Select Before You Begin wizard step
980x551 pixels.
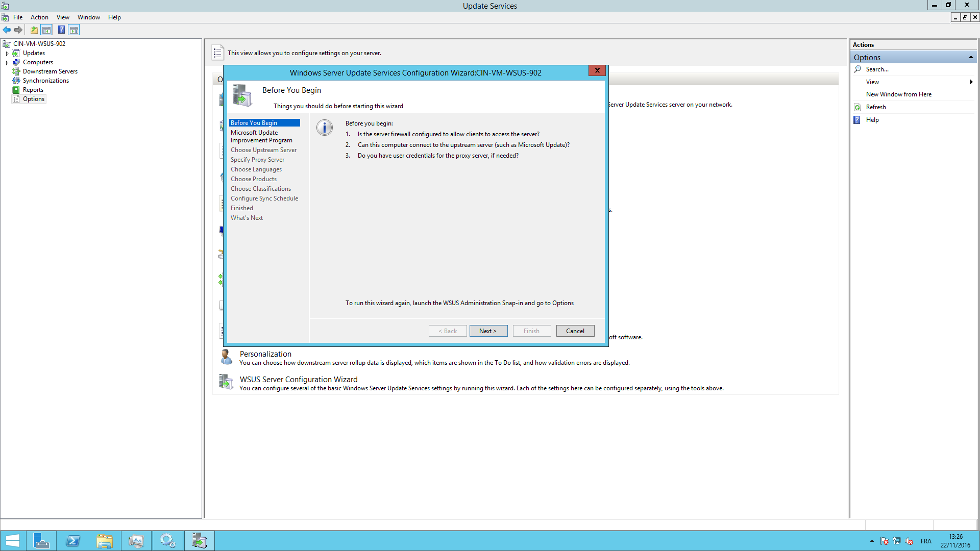(x=264, y=123)
